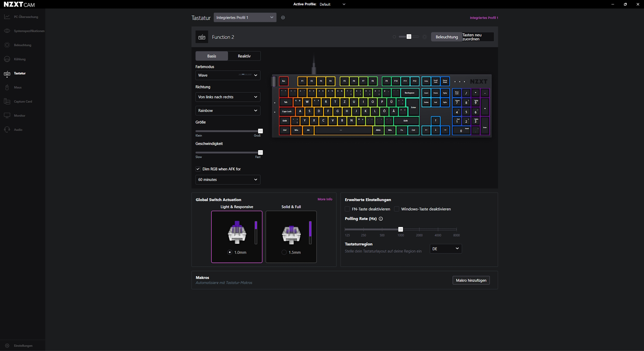This screenshot has width=644, height=351.
Task: Open Einstellungen gear at bottom left
Action: click(7, 346)
